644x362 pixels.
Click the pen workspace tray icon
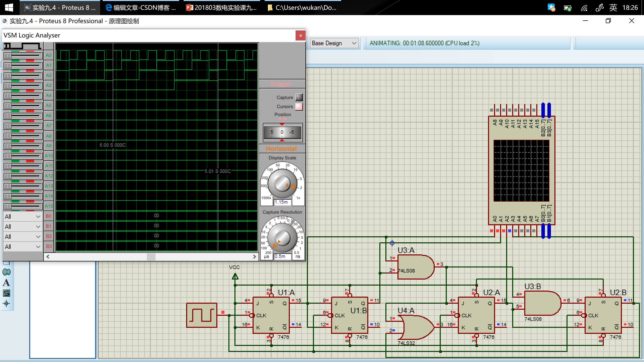pos(600,8)
